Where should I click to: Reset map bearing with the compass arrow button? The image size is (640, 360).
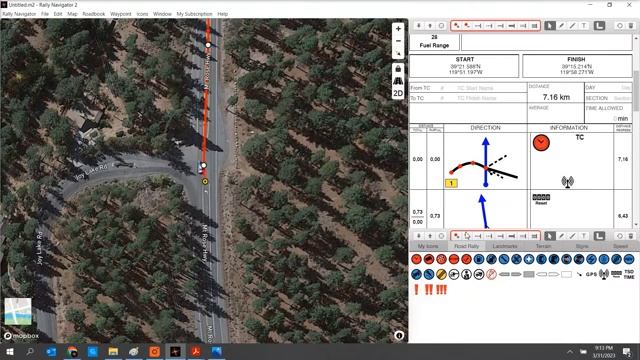pyautogui.click(x=398, y=53)
